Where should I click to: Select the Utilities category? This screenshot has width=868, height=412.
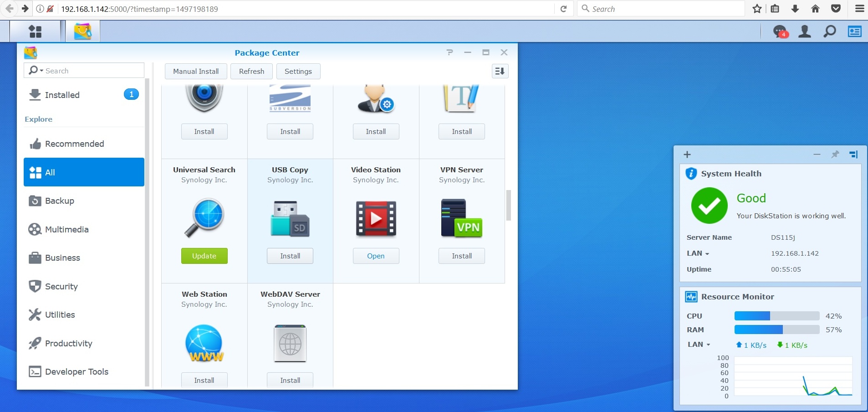pos(84,315)
